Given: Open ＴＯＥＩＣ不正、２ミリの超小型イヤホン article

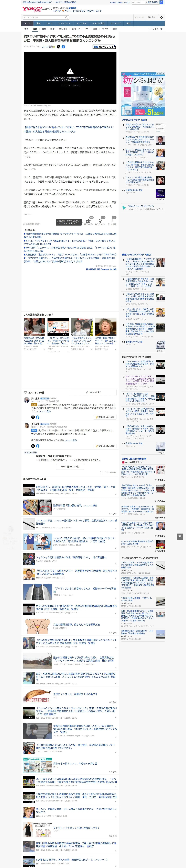Looking at the screenshot, I should click(76, 522).
